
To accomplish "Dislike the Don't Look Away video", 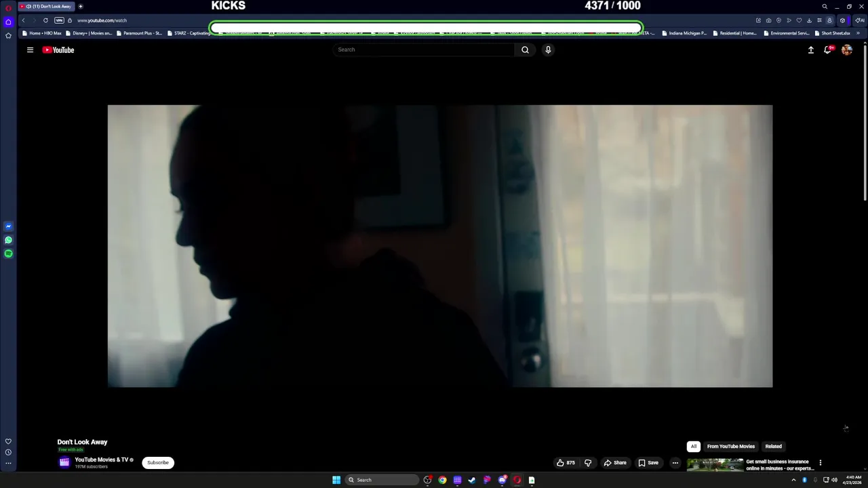I will tap(588, 463).
